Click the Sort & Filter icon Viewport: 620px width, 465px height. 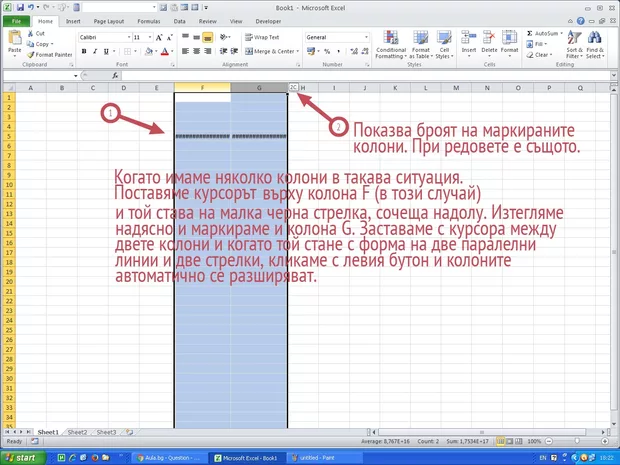click(x=574, y=38)
